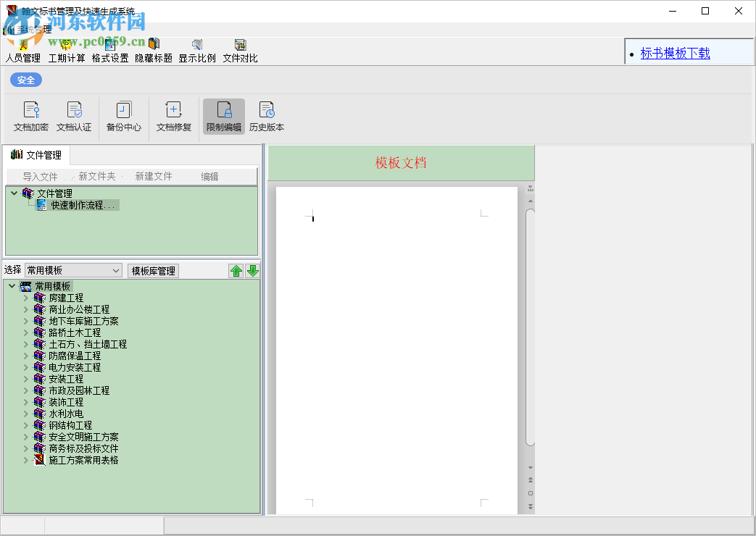Toggle 限制编辑 restrict editing button

224,117
